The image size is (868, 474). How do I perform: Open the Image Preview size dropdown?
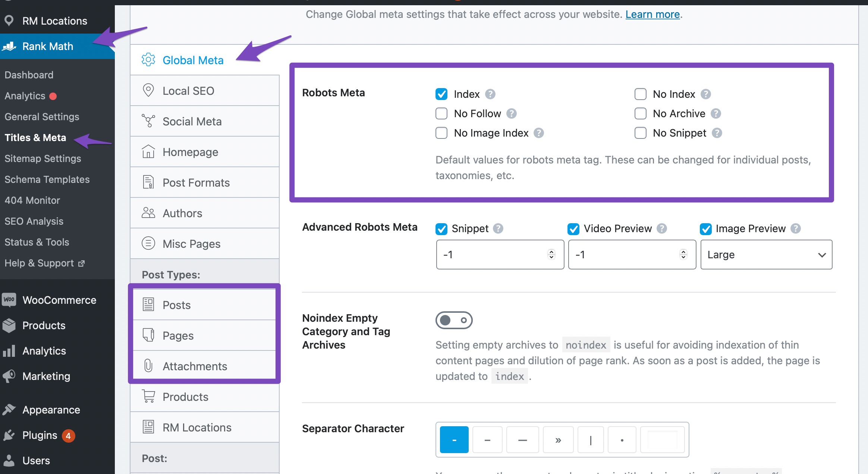(x=766, y=255)
